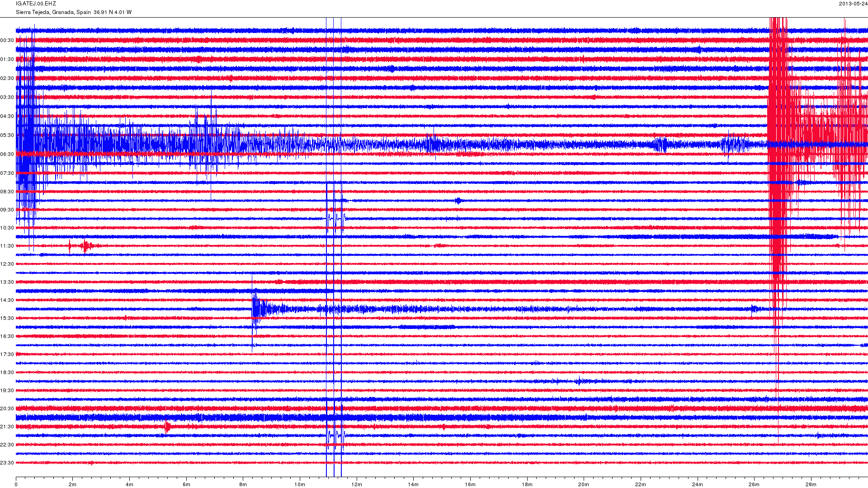
Task: Click the 16m axis tick label
Action: (x=470, y=485)
